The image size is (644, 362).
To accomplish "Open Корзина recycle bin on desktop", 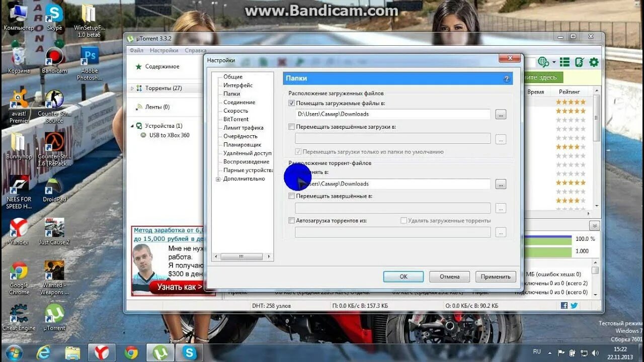I will [x=19, y=60].
